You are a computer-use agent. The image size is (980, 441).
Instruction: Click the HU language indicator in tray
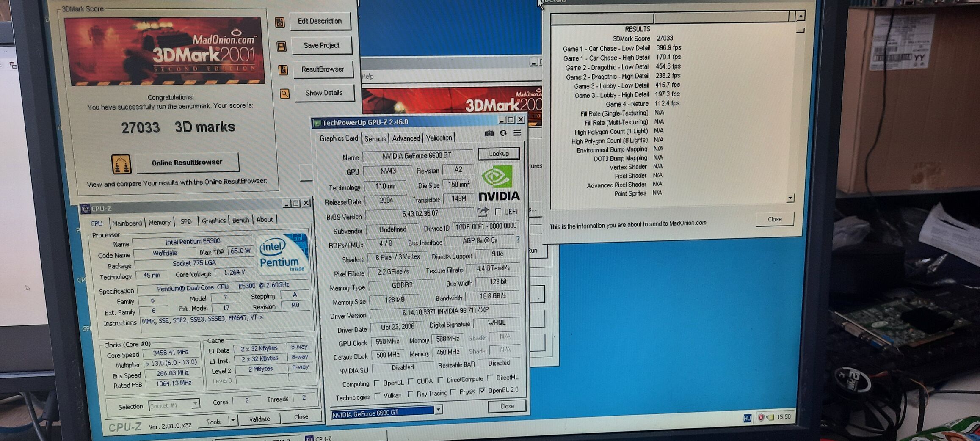click(747, 418)
